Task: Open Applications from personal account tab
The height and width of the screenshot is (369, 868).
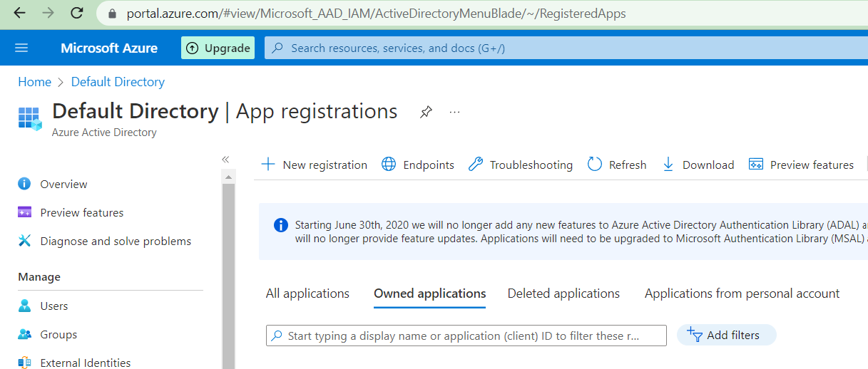Action: pyautogui.click(x=742, y=293)
